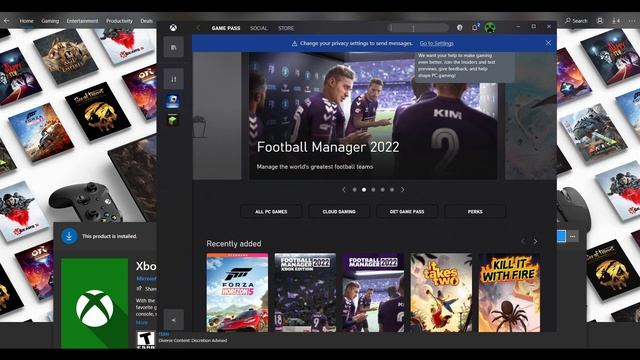Select third carousel dot indicator
The height and width of the screenshot is (360, 640).
click(x=373, y=189)
